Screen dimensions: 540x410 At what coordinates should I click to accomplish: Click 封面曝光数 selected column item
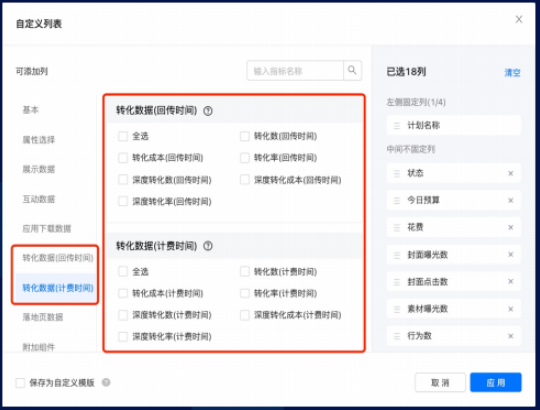454,255
